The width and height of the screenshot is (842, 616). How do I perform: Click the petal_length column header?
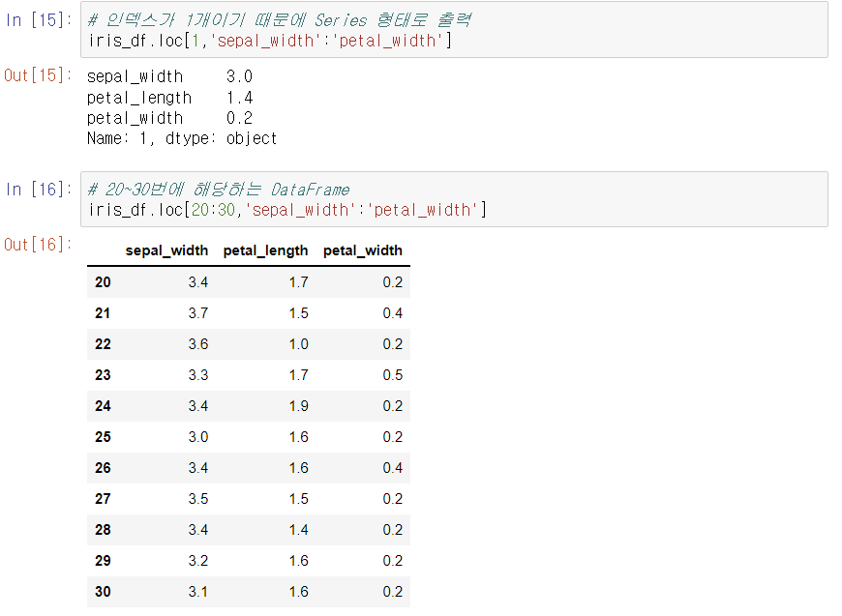(x=266, y=250)
